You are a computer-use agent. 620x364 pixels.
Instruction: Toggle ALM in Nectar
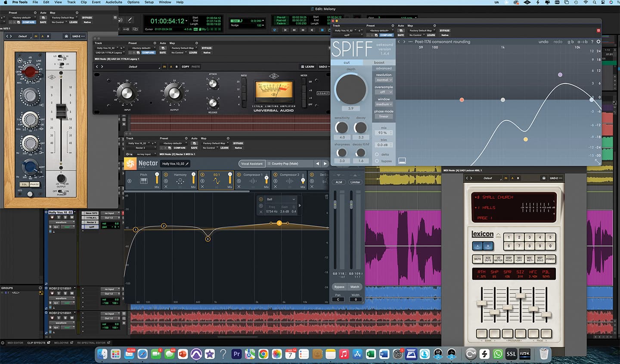pyautogui.click(x=339, y=182)
